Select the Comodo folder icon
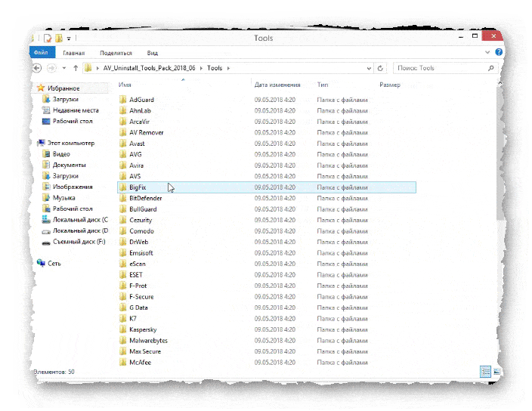The image size is (532, 411). [x=123, y=231]
